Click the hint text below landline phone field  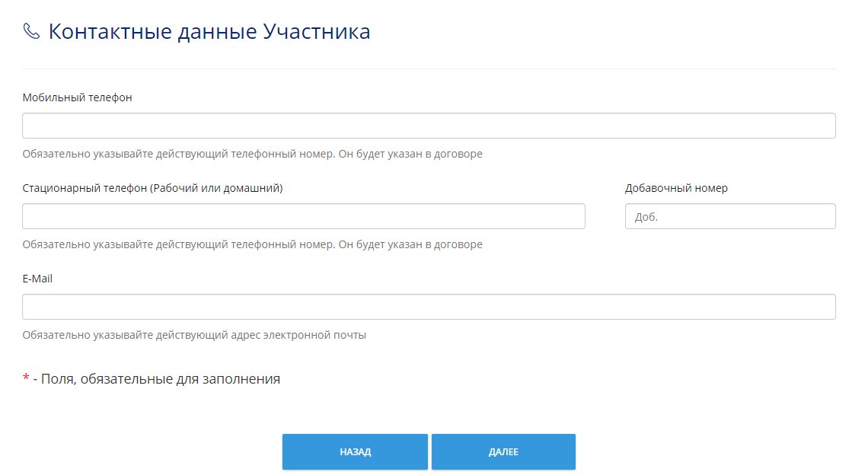pyautogui.click(x=253, y=244)
